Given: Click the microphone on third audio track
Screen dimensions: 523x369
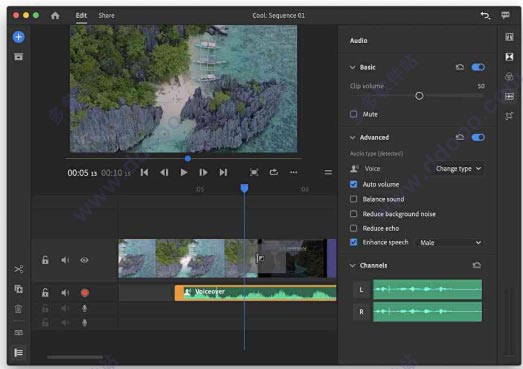Looking at the screenshot, I should 85,323.
